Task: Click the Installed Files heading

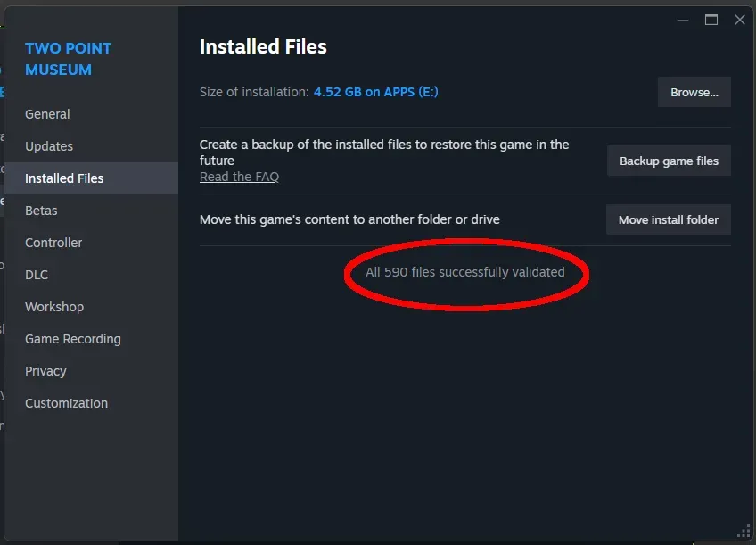Action: pos(263,46)
